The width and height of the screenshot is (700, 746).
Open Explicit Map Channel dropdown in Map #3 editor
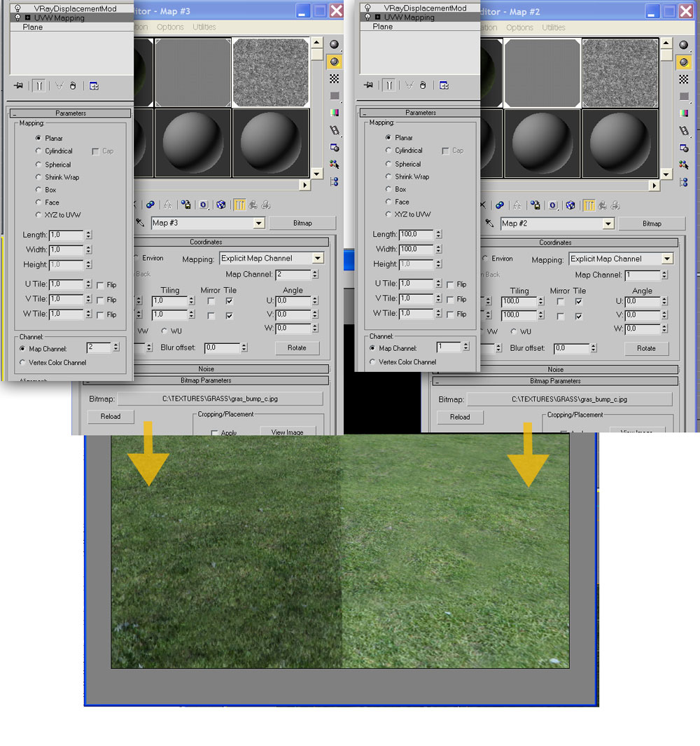[318, 258]
